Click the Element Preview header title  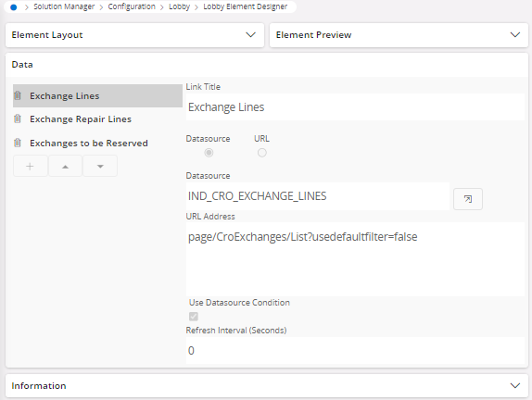(x=313, y=35)
